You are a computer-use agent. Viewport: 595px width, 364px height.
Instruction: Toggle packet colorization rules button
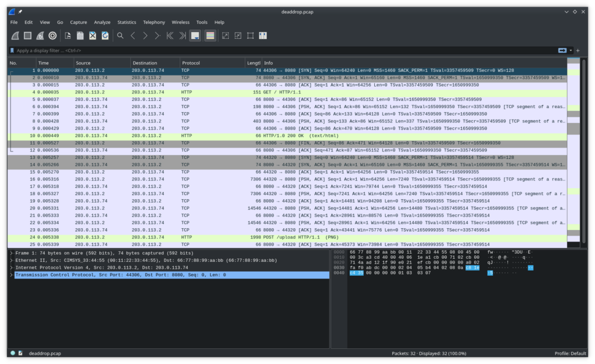[x=210, y=35]
